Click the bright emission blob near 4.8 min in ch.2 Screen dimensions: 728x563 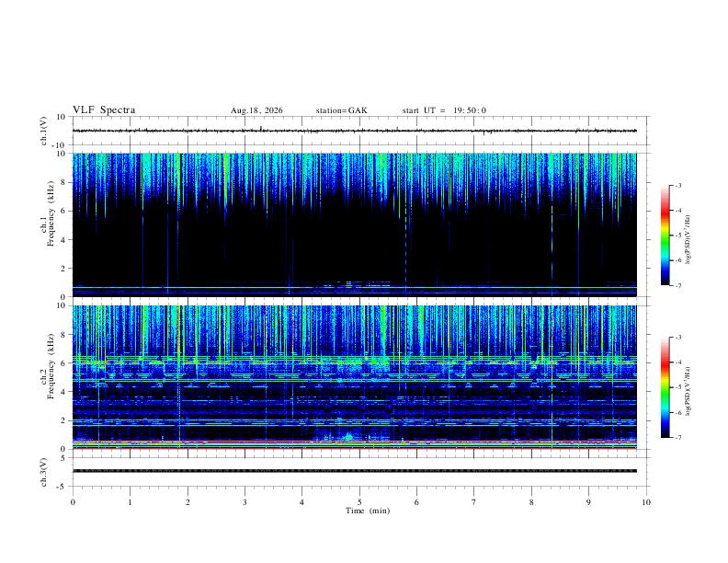[348, 437]
